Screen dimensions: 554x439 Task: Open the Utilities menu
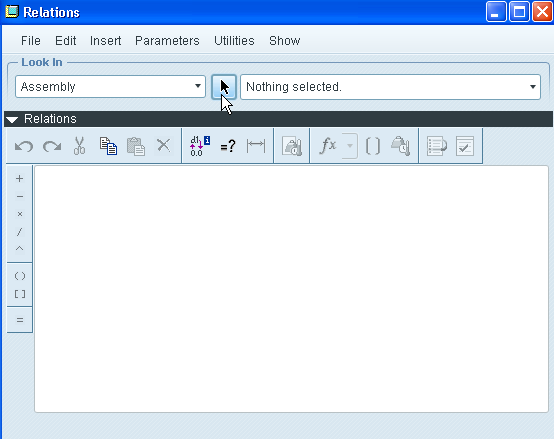pyautogui.click(x=234, y=41)
